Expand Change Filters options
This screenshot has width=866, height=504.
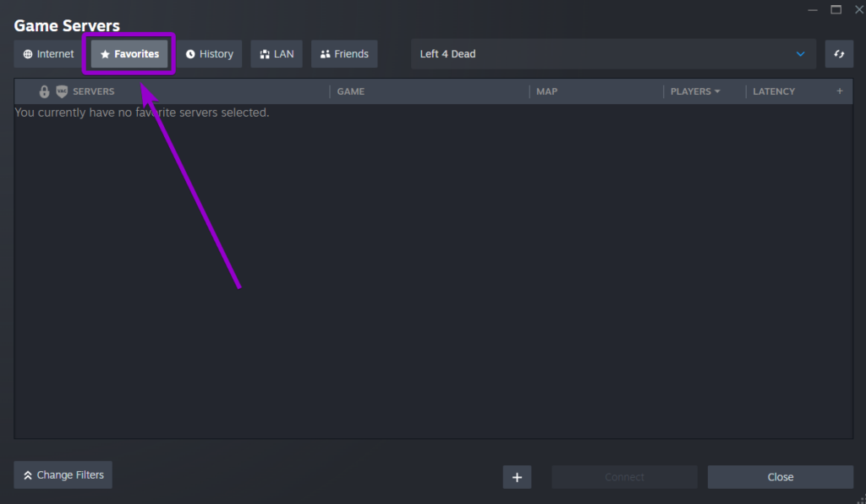pos(27,474)
